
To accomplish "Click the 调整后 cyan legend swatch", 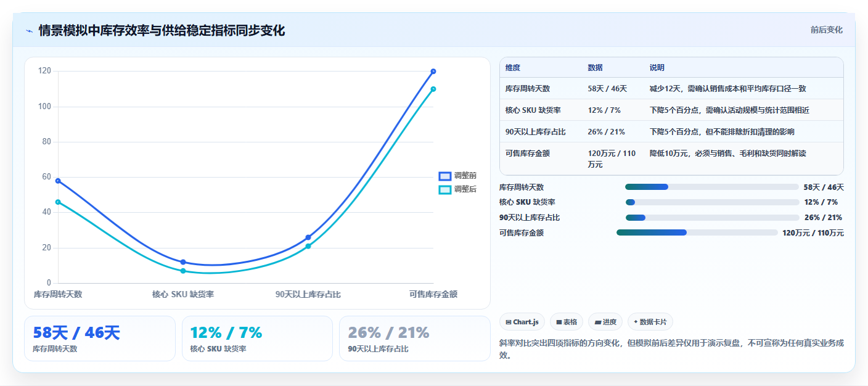I will tap(445, 189).
